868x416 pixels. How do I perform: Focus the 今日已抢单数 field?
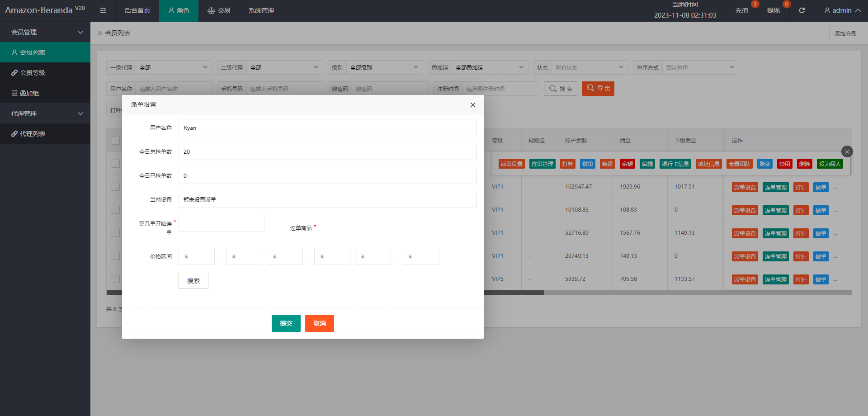coord(328,175)
